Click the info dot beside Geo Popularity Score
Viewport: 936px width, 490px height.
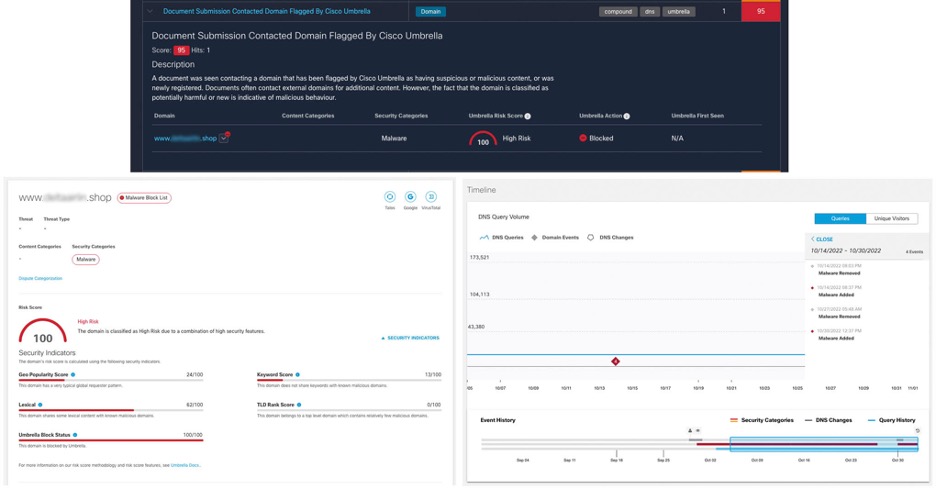pyautogui.click(x=73, y=375)
